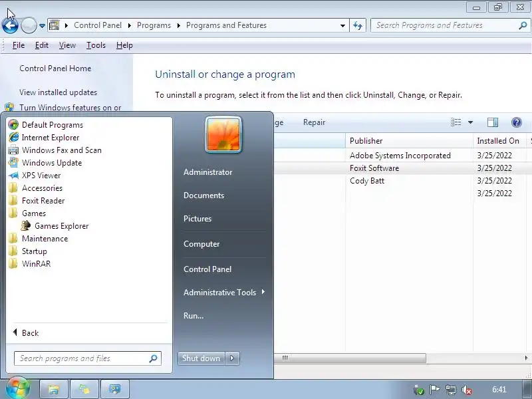Expand the Maintenance folder

point(45,239)
